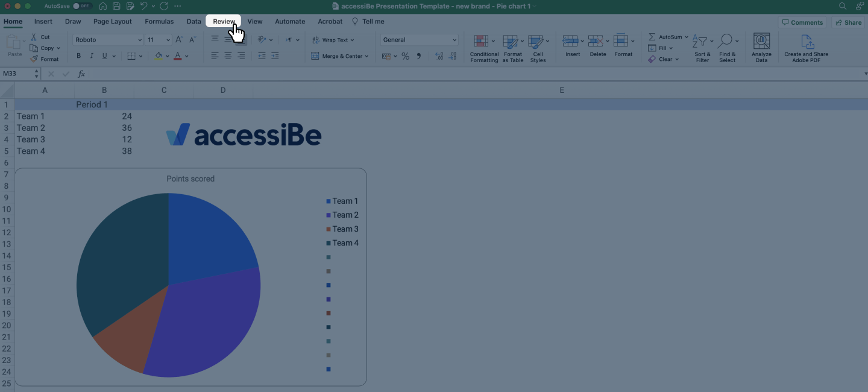Viewport: 868px width, 392px height.
Task: Select the Comma Style icon
Action: [x=419, y=55]
